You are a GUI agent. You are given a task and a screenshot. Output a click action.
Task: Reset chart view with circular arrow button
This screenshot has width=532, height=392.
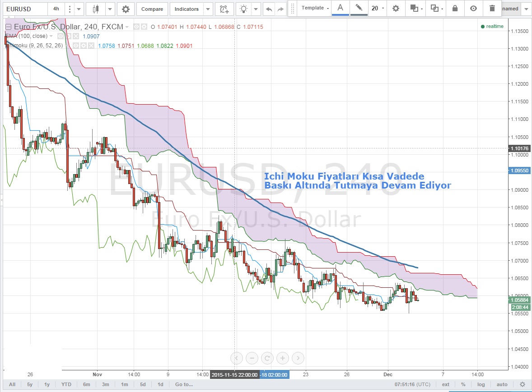click(267, 358)
